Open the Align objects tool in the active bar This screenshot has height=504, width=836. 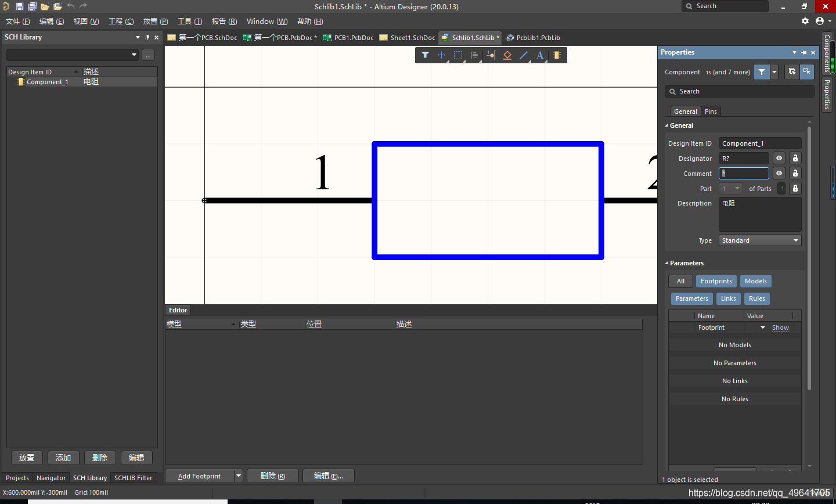474,55
